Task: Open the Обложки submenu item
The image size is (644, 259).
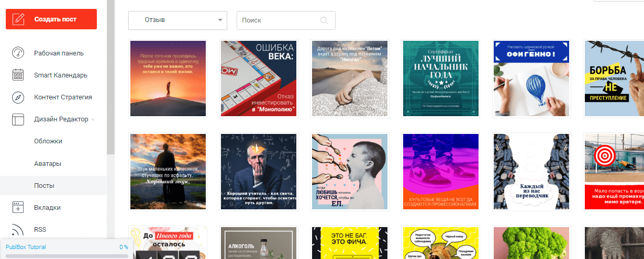Action: pyautogui.click(x=48, y=141)
